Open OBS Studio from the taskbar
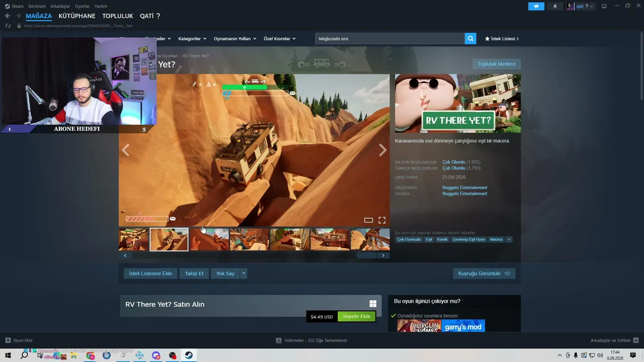Image resolution: width=644 pixels, height=362 pixels. 173,355
